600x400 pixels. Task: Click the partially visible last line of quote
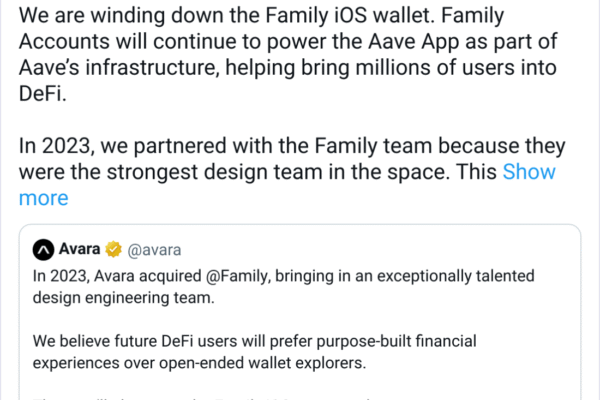(200, 396)
